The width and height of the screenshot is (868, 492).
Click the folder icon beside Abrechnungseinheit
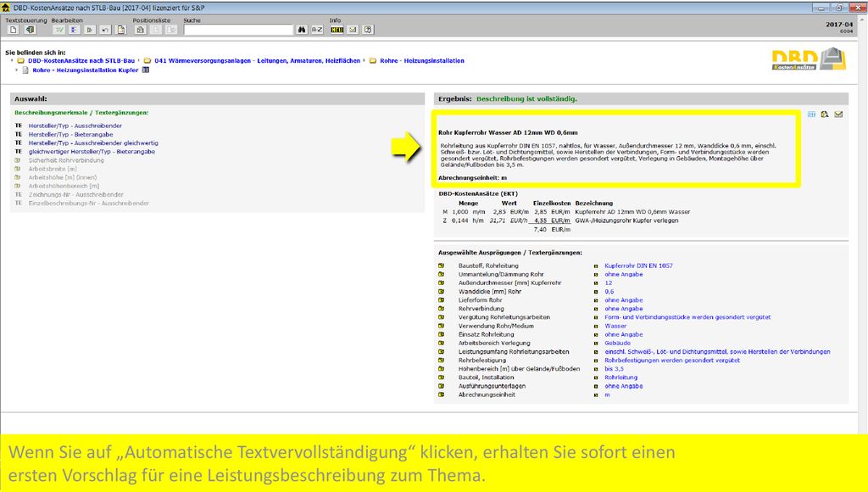tap(441, 394)
